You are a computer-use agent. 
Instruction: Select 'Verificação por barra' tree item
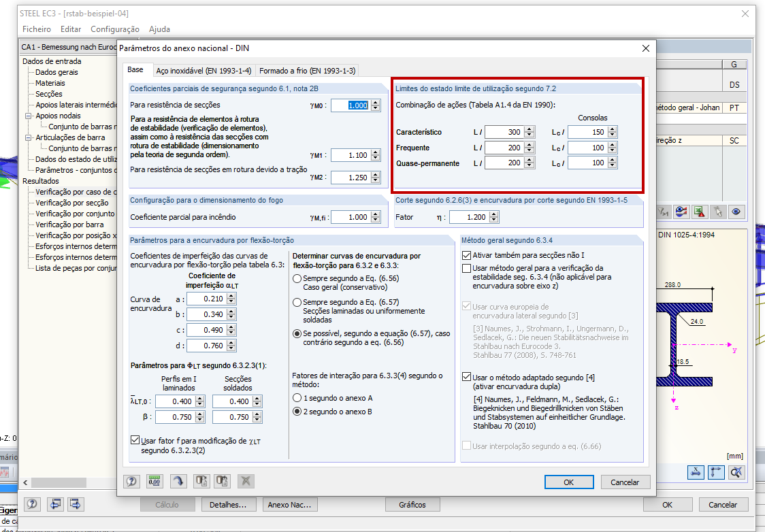point(69,225)
